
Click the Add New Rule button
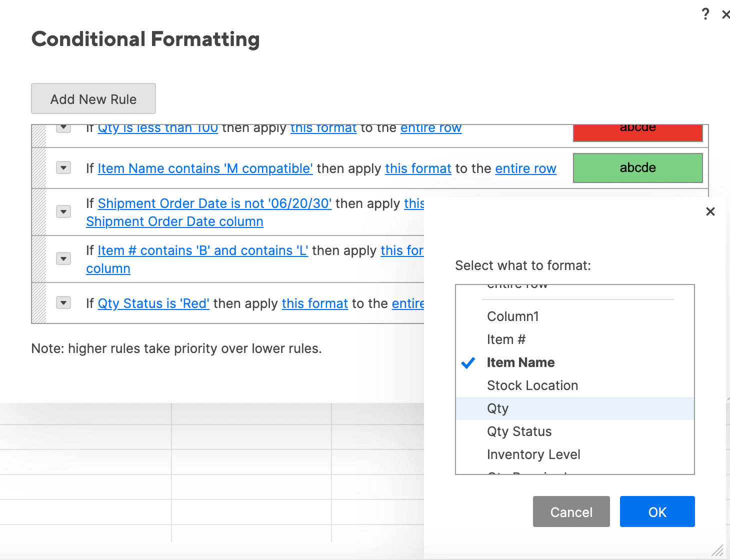coord(93,99)
